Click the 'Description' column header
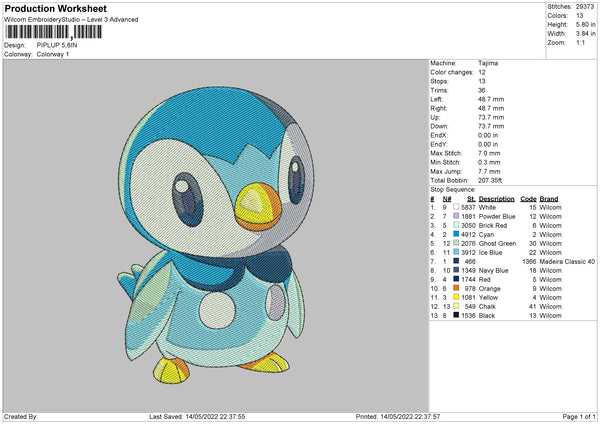The image size is (600, 424). [x=497, y=199]
